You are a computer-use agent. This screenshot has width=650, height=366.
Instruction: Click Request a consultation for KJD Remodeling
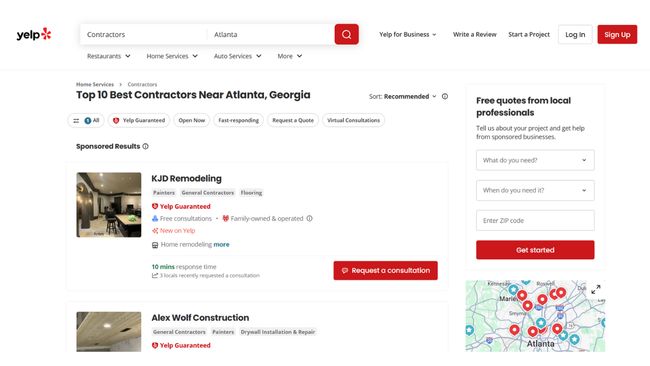click(386, 270)
